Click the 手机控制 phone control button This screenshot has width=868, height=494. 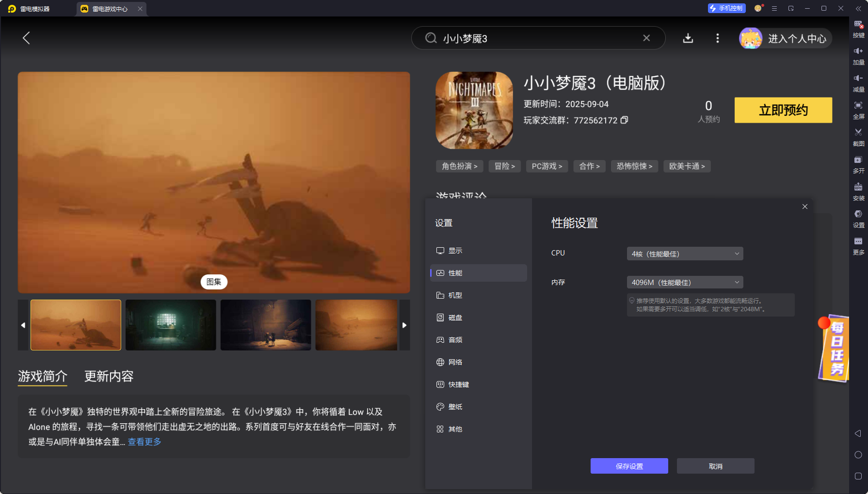tap(726, 8)
